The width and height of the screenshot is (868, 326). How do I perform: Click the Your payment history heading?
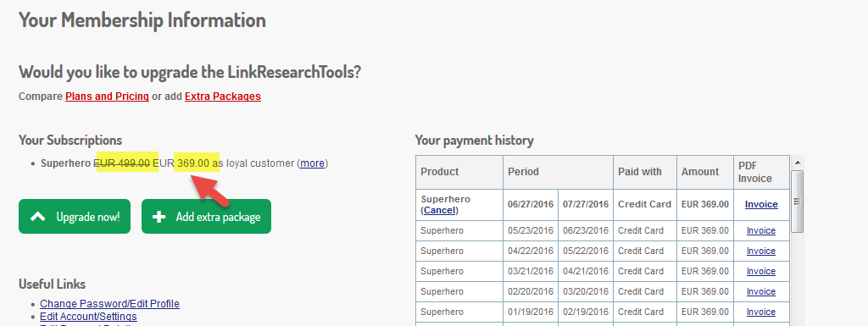[475, 141]
